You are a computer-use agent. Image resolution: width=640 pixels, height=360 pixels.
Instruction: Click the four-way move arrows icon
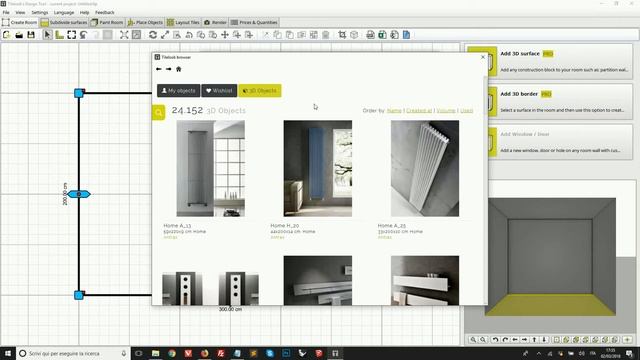coord(225,35)
